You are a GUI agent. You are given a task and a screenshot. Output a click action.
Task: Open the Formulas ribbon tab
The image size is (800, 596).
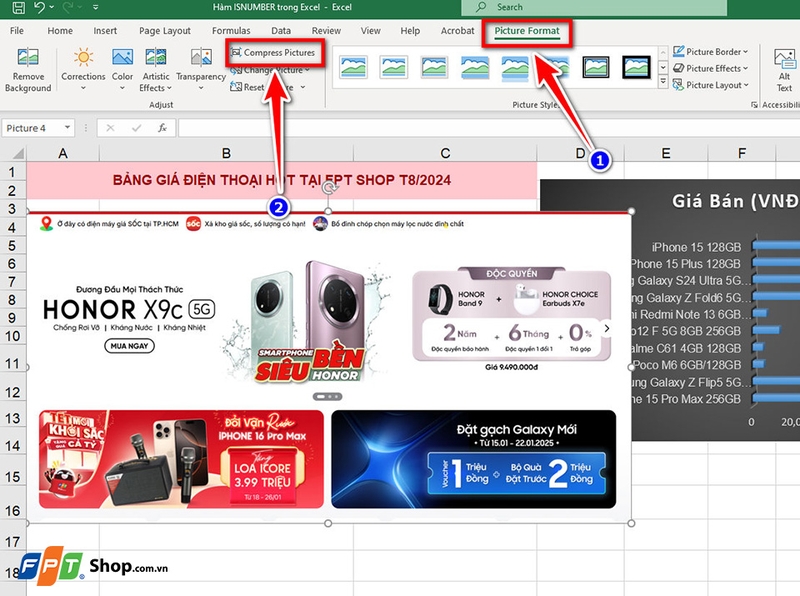click(x=232, y=30)
